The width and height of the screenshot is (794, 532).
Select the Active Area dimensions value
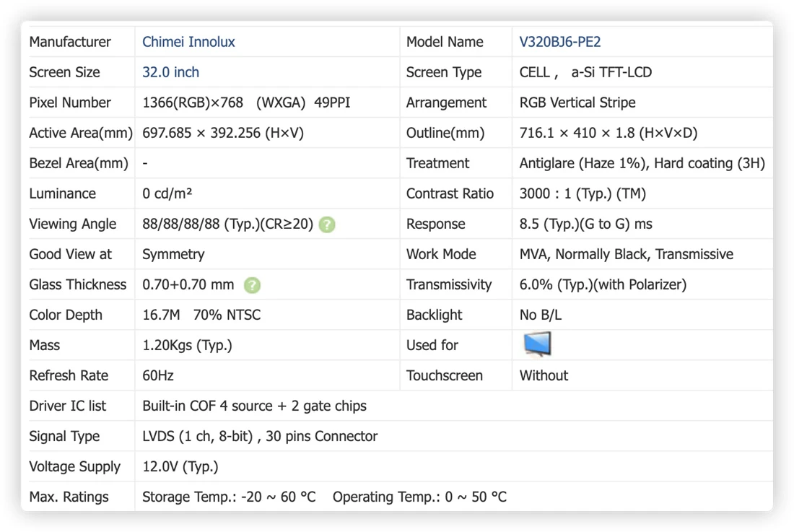pyautogui.click(x=223, y=133)
